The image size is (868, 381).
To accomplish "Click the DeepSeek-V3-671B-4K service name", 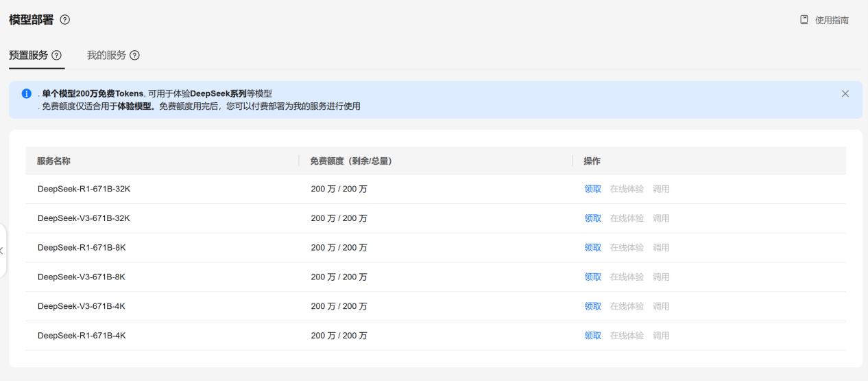I will (x=82, y=306).
